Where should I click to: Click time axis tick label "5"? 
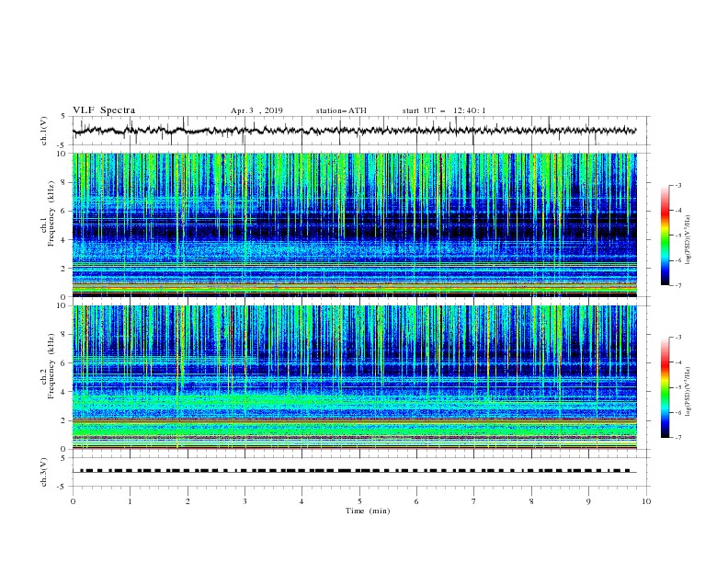pyautogui.click(x=359, y=501)
